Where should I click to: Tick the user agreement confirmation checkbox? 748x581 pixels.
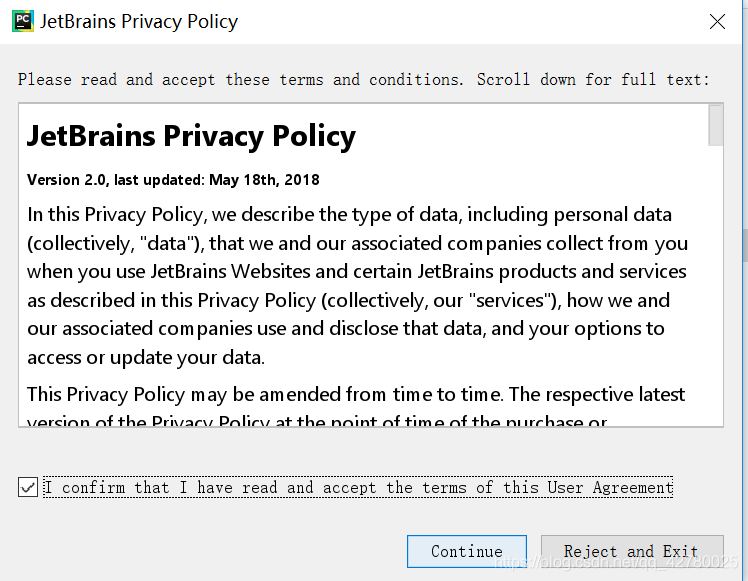(x=28, y=487)
